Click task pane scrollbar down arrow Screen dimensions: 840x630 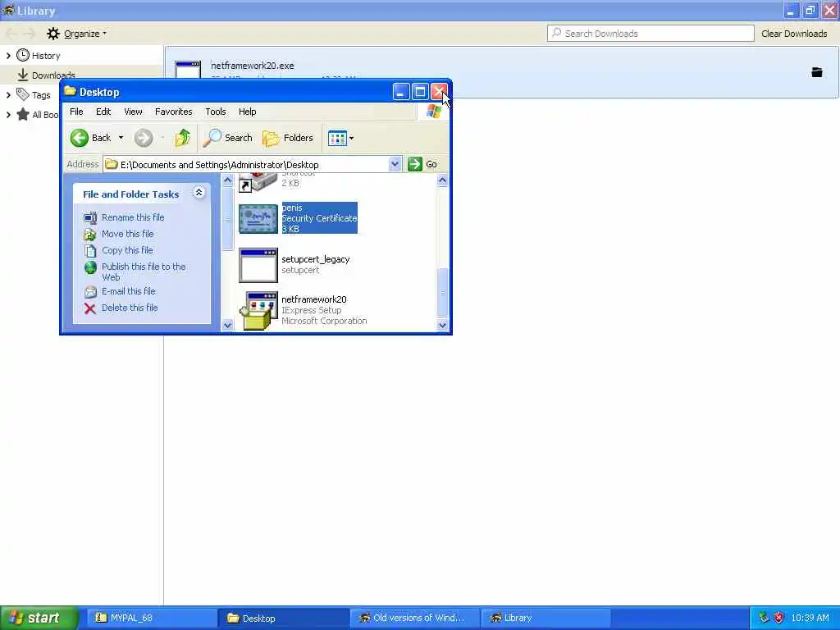point(227,325)
